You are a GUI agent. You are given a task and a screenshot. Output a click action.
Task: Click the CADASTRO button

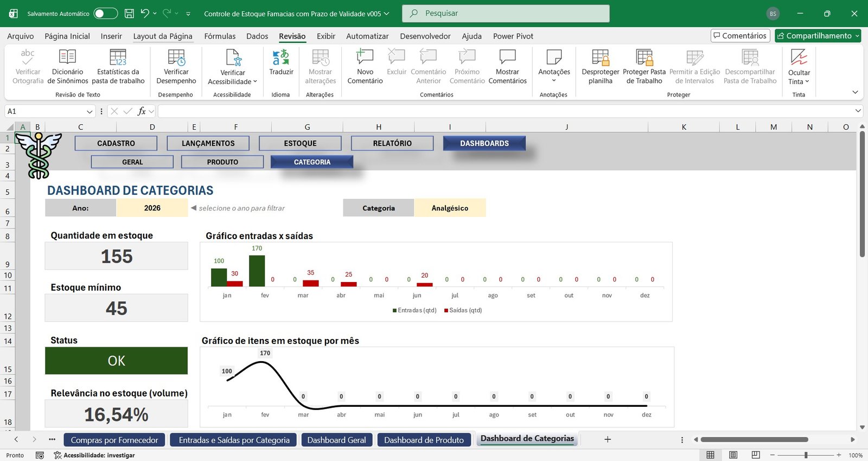tap(116, 143)
